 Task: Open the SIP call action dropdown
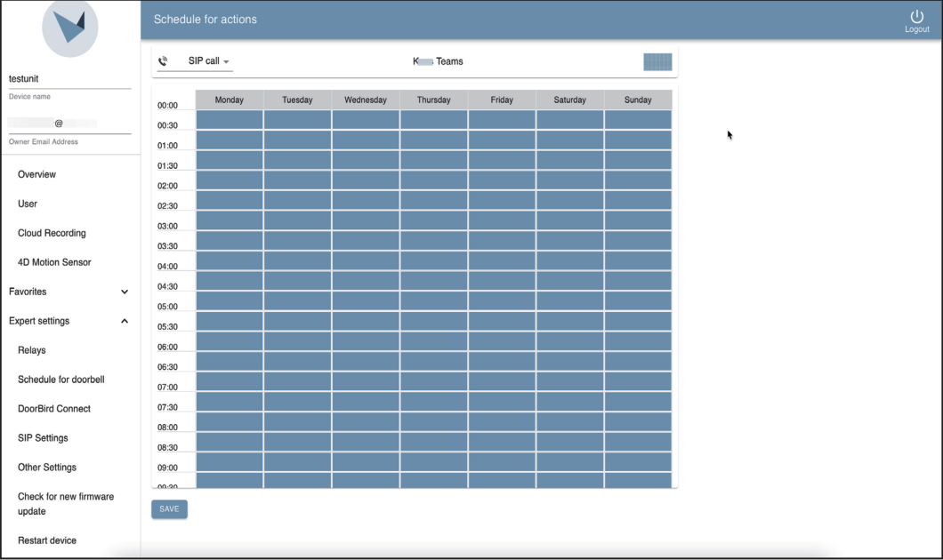[206, 60]
